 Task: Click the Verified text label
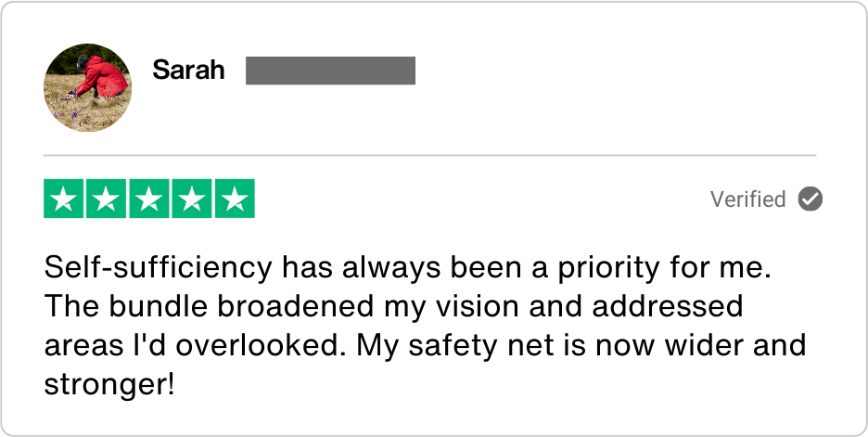(747, 199)
